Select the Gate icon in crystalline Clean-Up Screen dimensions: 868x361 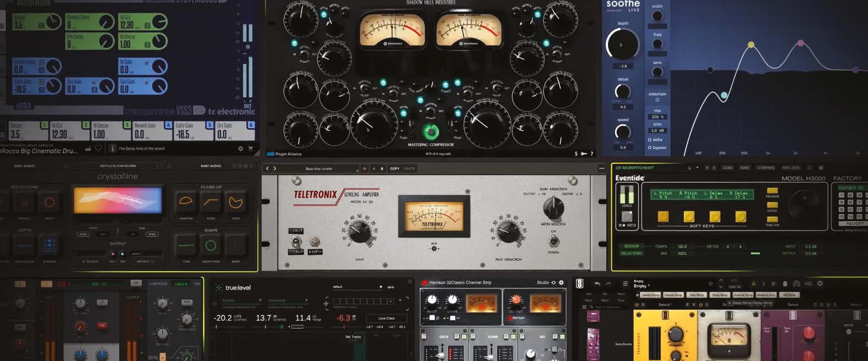(235, 201)
